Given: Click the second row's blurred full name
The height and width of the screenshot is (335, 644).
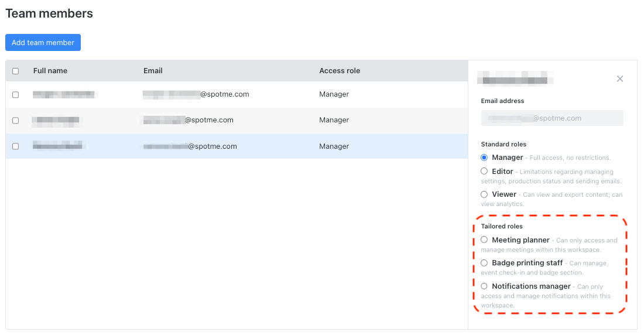Looking at the screenshot, I should pos(56,120).
